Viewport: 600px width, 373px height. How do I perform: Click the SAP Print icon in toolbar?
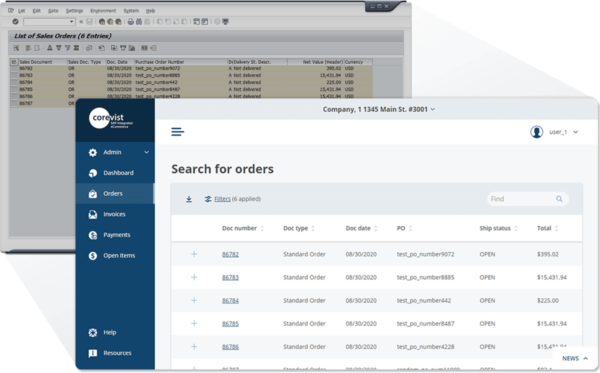click(130, 22)
